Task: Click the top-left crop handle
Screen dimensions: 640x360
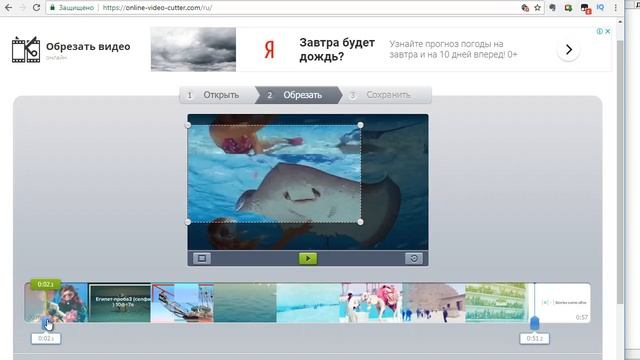Action: [188, 125]
